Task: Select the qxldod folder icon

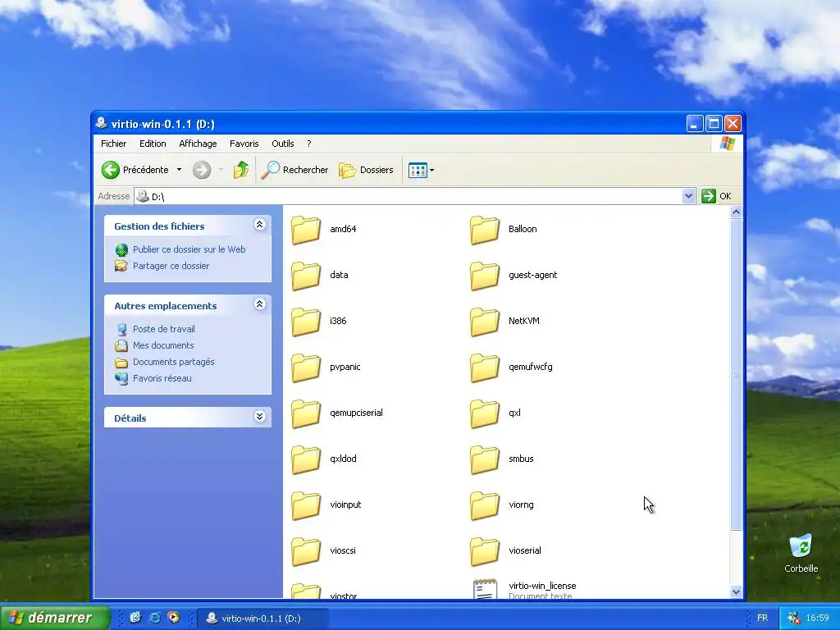Action: click(x=306, y=460)
